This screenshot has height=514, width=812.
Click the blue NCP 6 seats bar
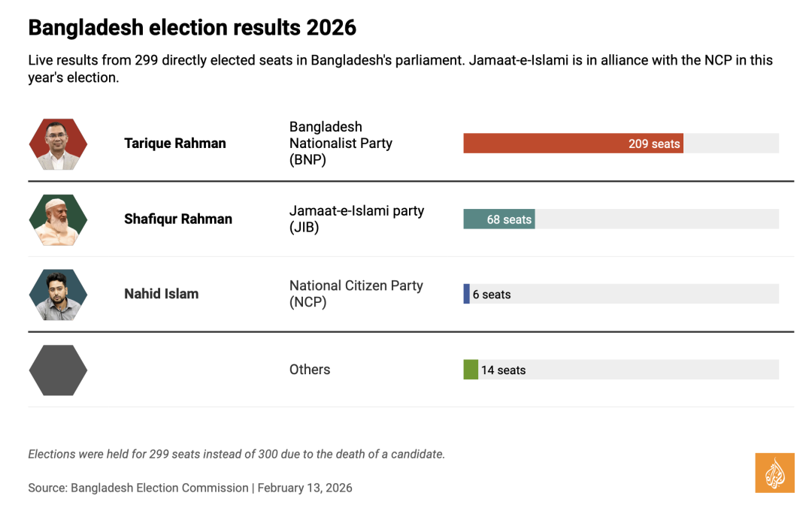coord(467,294)
